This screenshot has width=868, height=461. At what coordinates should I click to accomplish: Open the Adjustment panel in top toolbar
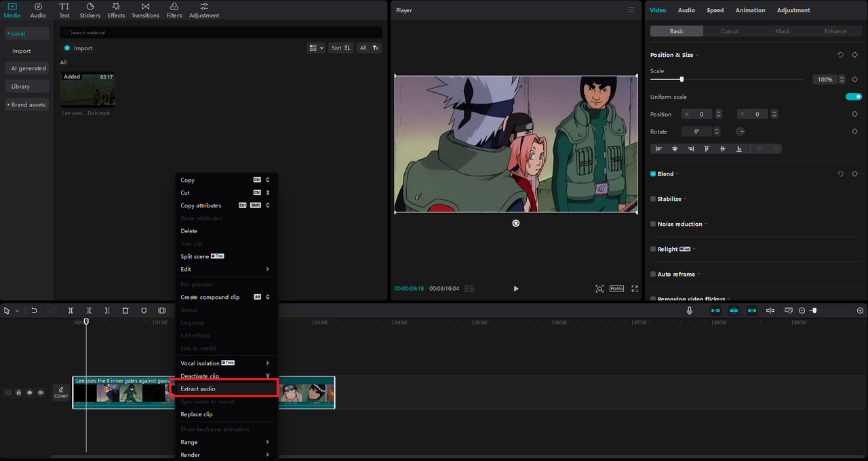coord(204,10)
